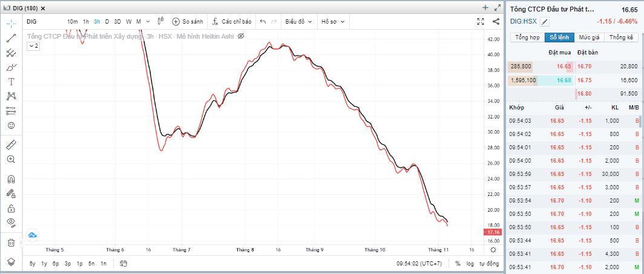Select the text annotation tool
This screenshot has width=644, height=274.
tap(11, 82)
